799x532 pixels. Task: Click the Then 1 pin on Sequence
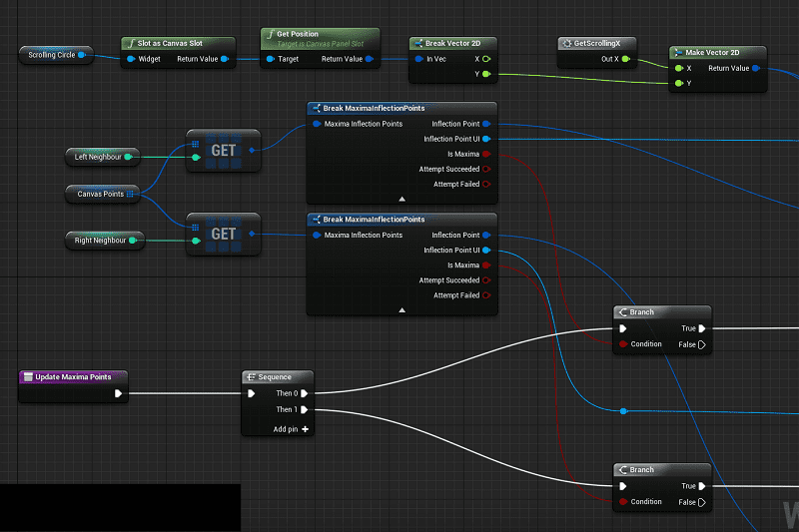pyautogui.click(x=305, y=410)
